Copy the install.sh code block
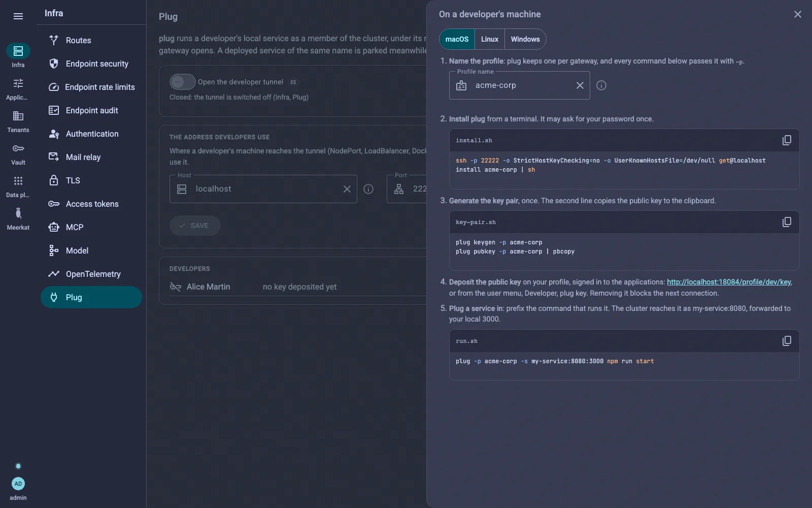This screenshot has height=508, width=812. pyautogui.click(x=787, y=140)
